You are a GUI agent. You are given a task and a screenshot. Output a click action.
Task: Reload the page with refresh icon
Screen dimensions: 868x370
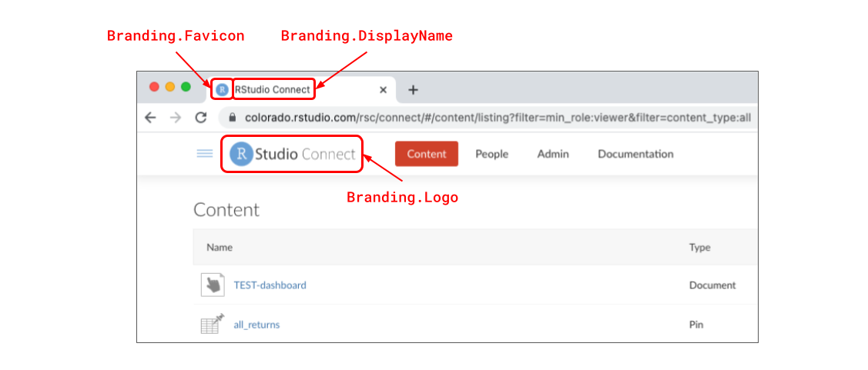(x=201, y=118)
